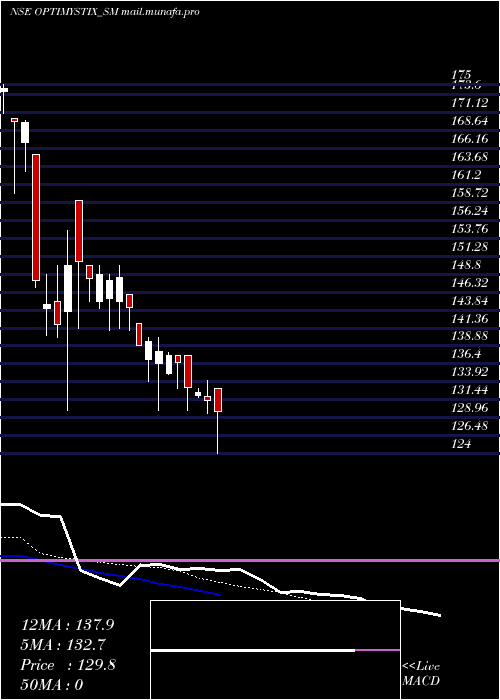Image resolution: width=500 pixels, height=700 pixels.
Task: Select the 158.72 price axis label
Action: coord(469,193)
